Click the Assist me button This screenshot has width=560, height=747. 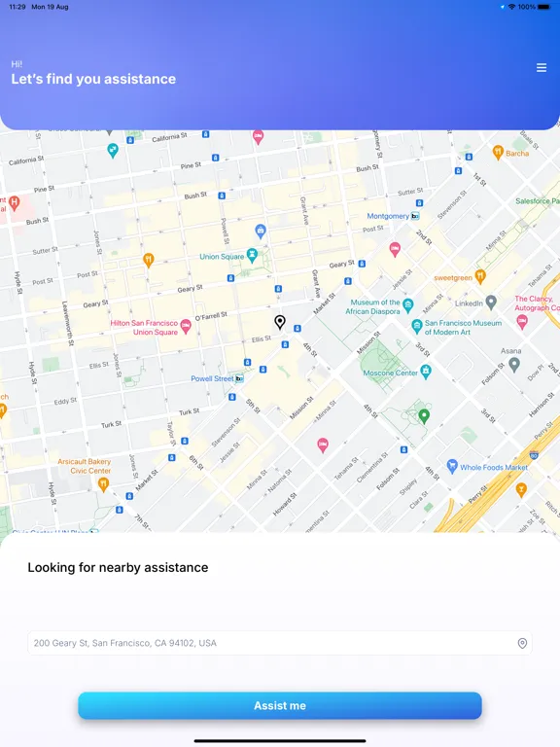(x=280, y=705)
